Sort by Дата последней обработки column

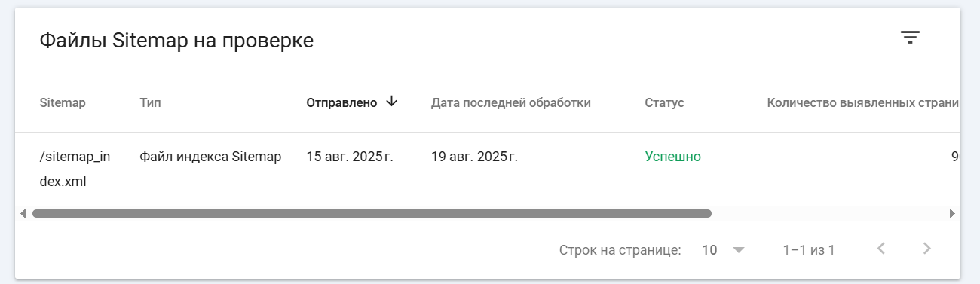(x=511, y=103)
